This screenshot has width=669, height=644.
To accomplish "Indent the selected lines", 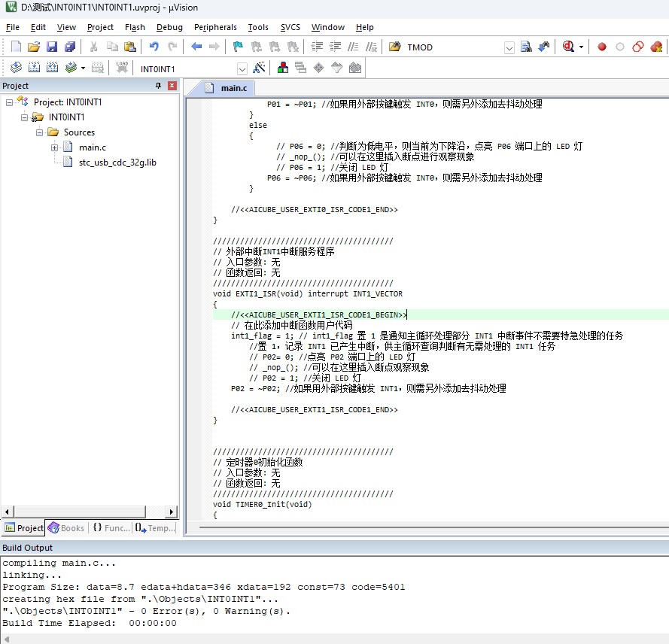I will 317,47.
